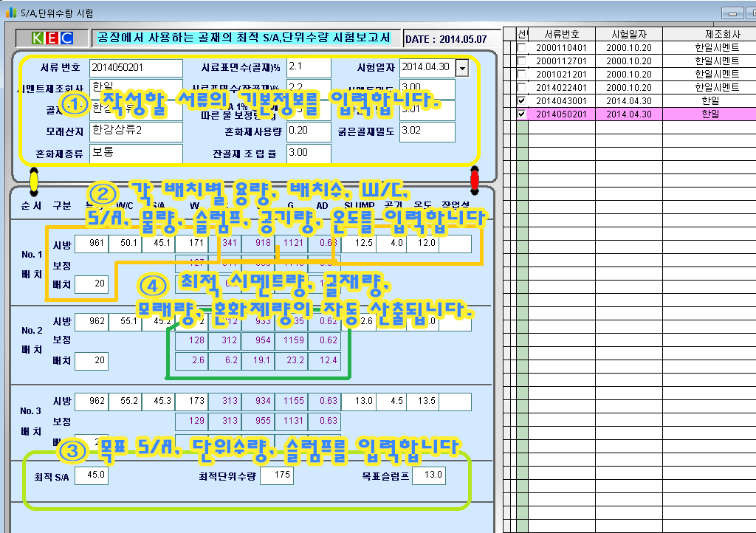
Task: Click the DATE : 2014.05.07 label
Action: (446, 39)
